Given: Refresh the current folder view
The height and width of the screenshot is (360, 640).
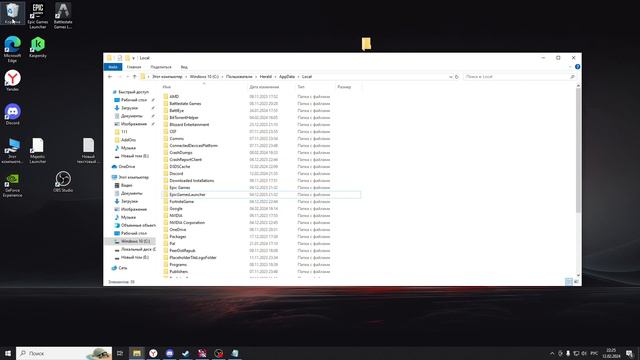Looking at the screenshot, I should [x=457, y=77].
